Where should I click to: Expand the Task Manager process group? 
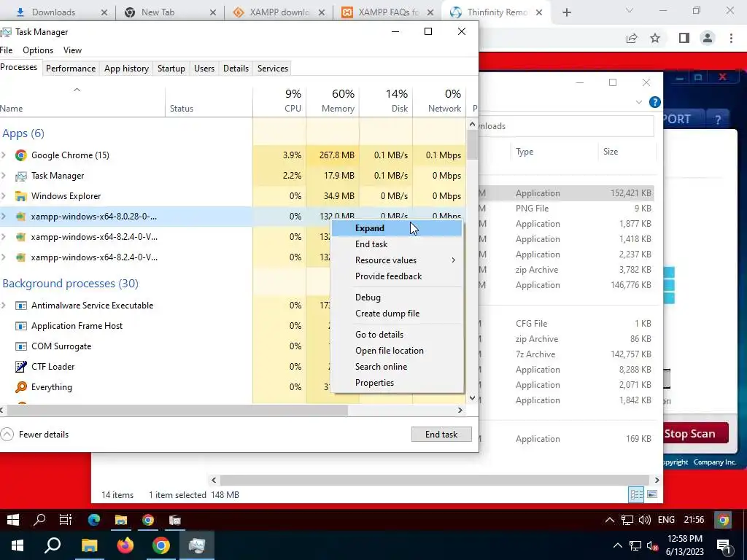(x=4, y=176)
